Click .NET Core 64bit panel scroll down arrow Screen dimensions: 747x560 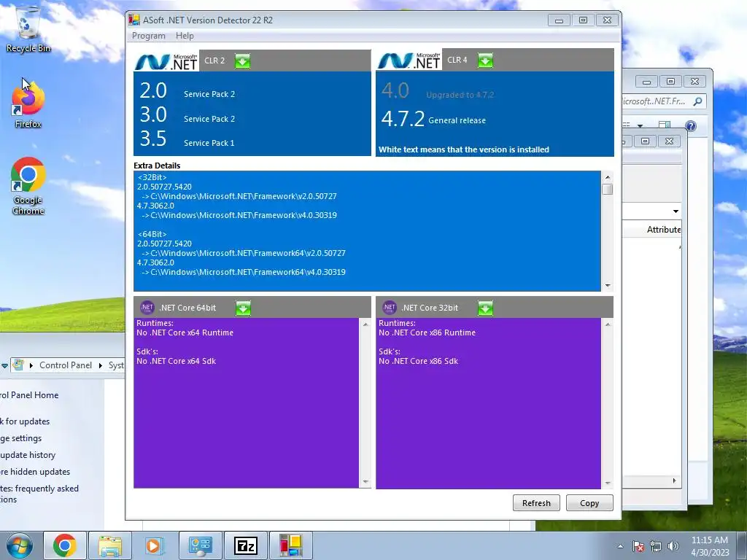tap(365, 482)
